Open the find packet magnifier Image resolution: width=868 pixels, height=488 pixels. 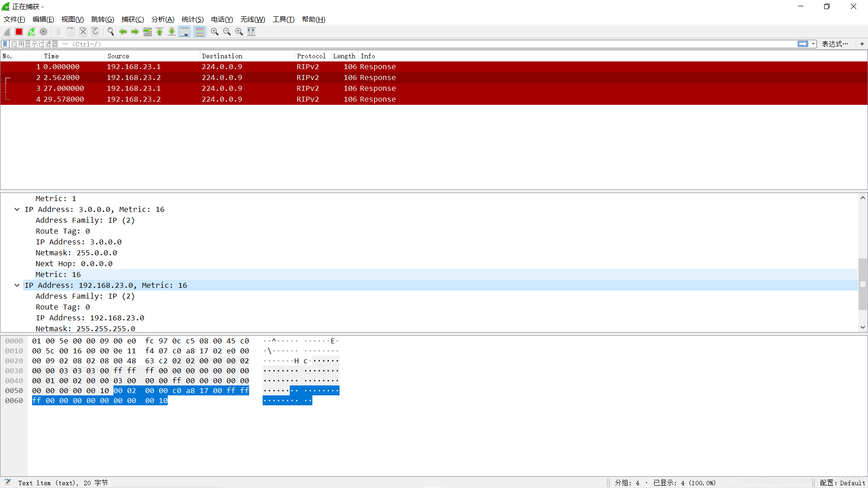110,32
